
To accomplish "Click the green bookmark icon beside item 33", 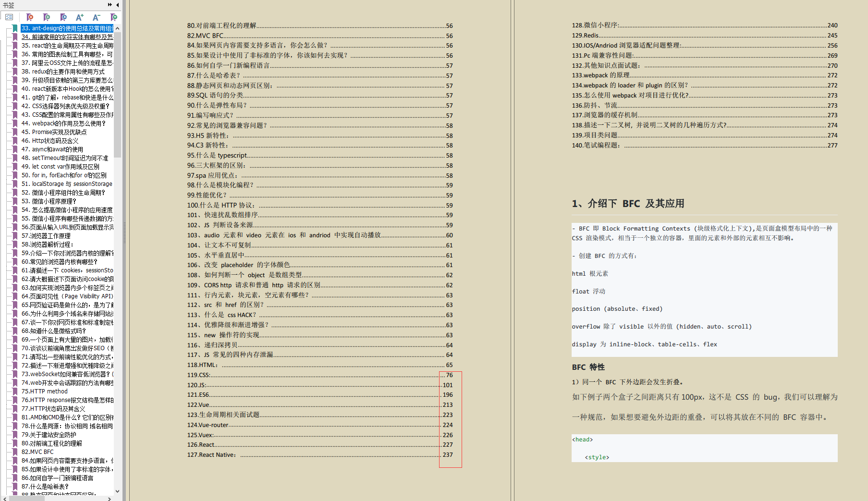I will click(x=15, y=28).
